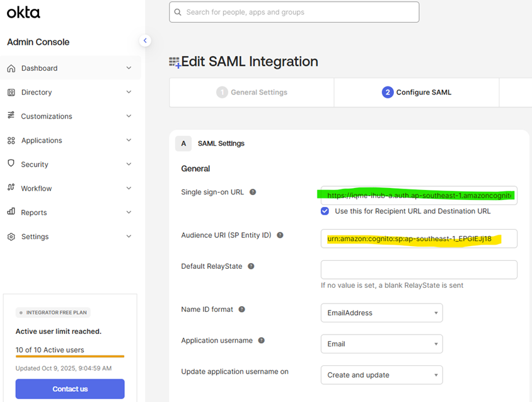Click help icon beside Audience URI label
Image resolution: width=532 pixels, height=402 pixels.
coord(280,235)
